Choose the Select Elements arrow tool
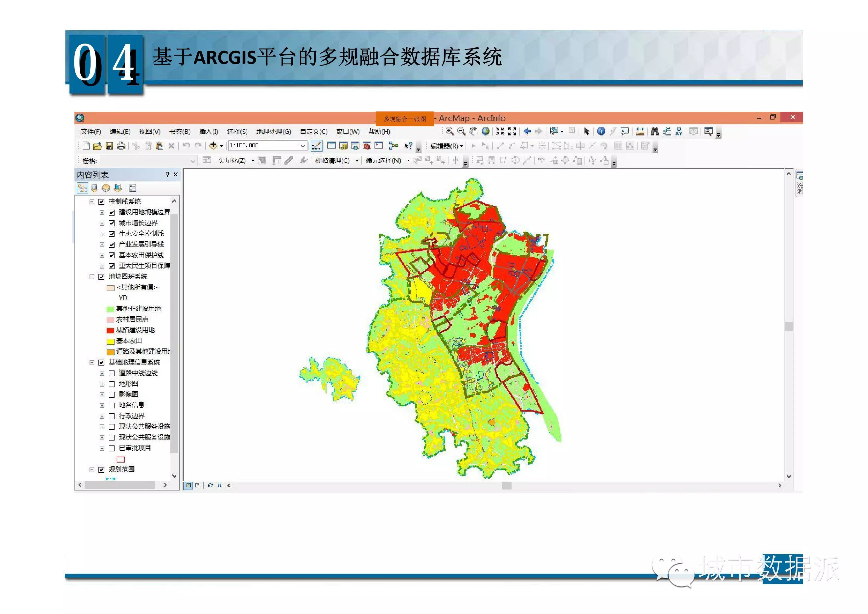 [x=586, y=131]
